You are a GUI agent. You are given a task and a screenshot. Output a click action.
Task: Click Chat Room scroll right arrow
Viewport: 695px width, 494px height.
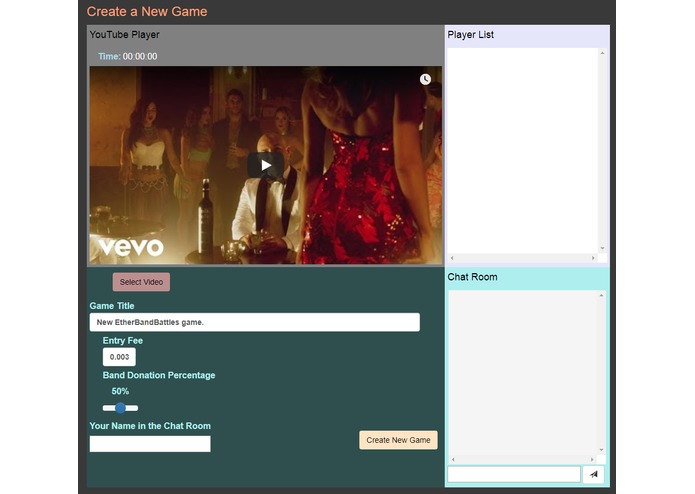pyautogui.click(x=592, y=459)
